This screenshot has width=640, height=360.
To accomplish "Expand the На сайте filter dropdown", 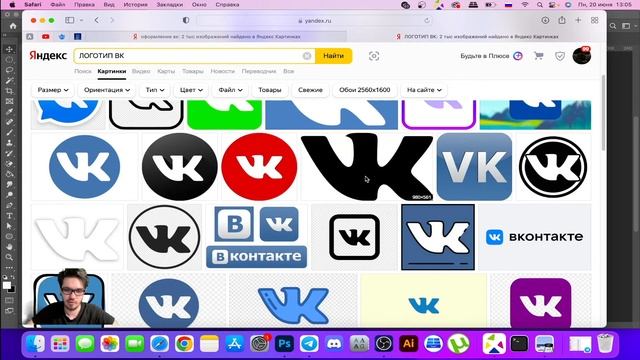I will pyautogui.click(x=424, y=90).
